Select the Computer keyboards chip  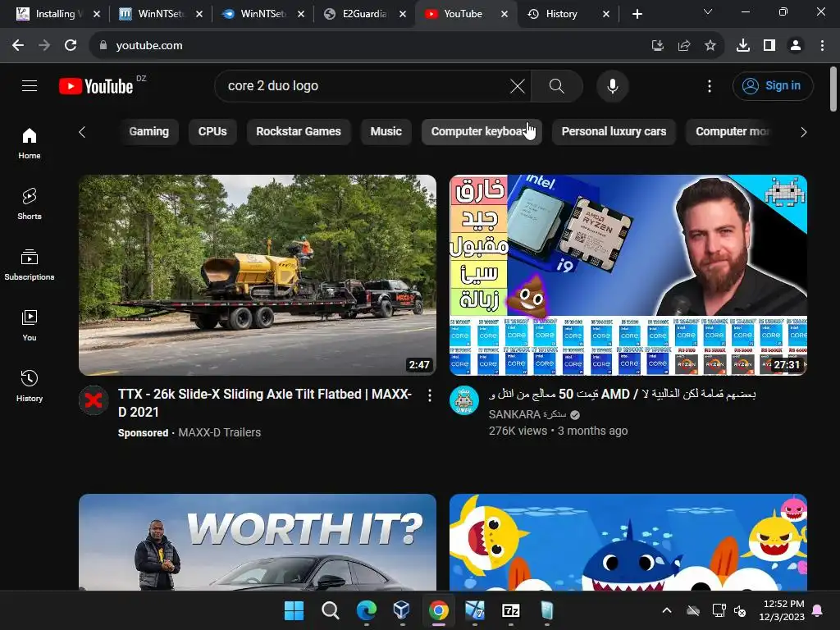482,132
